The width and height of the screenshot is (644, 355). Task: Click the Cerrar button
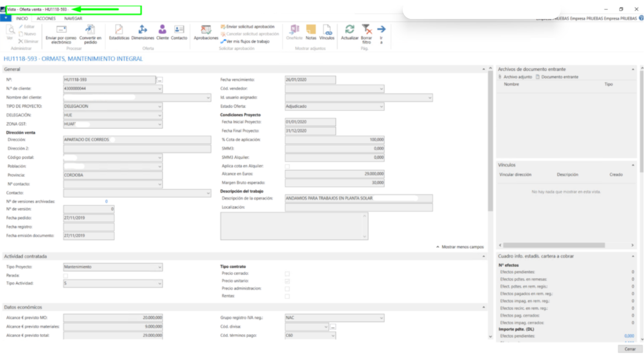pos(630,349)
